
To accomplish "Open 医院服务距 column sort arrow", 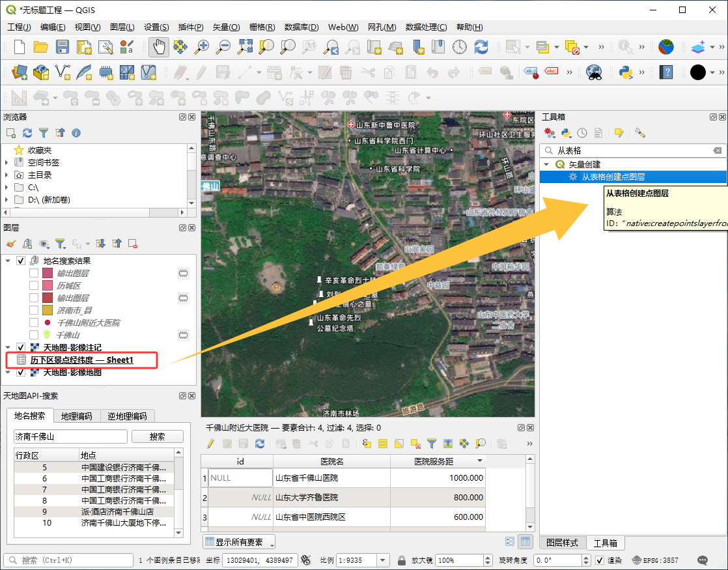I will click(480, 461).
